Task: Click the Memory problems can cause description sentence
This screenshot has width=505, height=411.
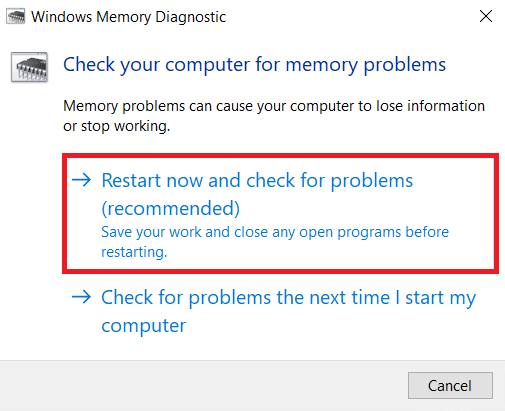Action: [274, 116]
